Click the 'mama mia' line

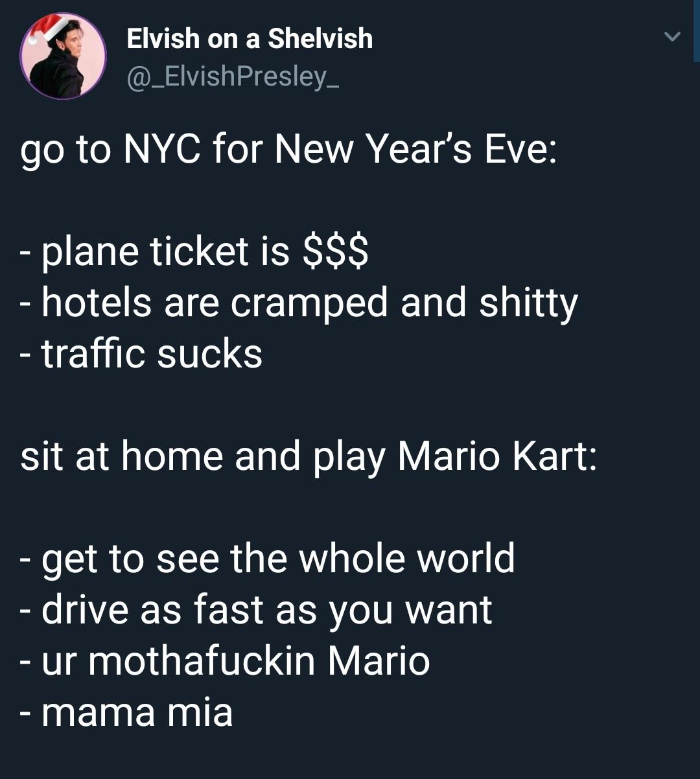pyautogui.click(x=127, y=712)
